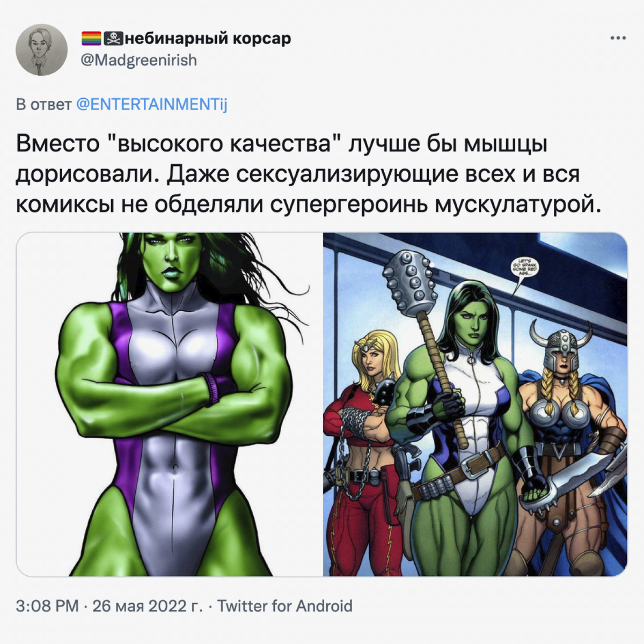The width and height of the screenshot is (644, 644).
Task: Click the date 26 мая 2022 г.
Action: [147, 606]
